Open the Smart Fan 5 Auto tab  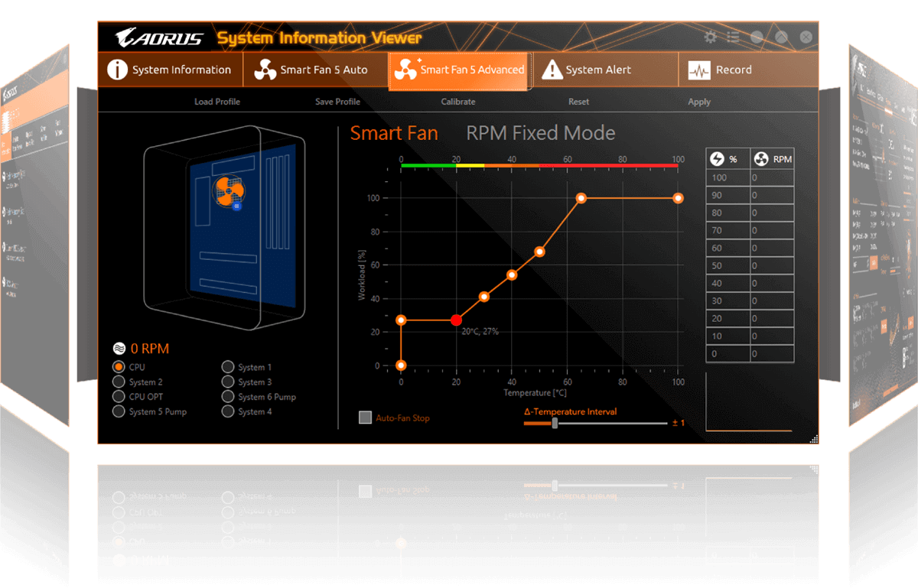[x=315, y=70]
